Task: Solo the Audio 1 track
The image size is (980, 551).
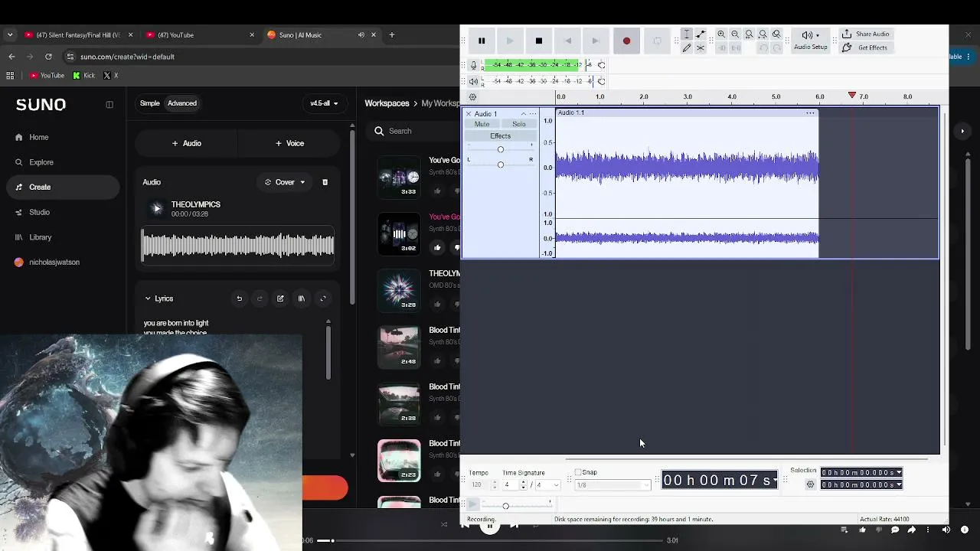Action: 519,124
